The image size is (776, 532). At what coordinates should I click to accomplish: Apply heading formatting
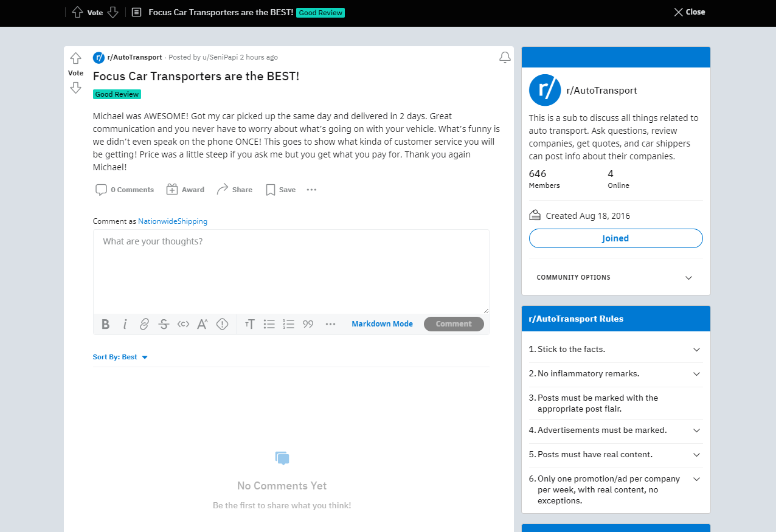tap(250, 324)
